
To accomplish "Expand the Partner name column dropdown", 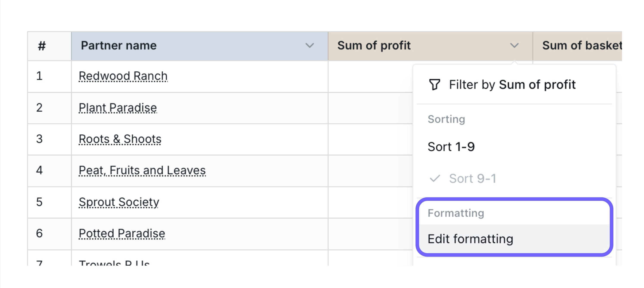I will point(309,46).
